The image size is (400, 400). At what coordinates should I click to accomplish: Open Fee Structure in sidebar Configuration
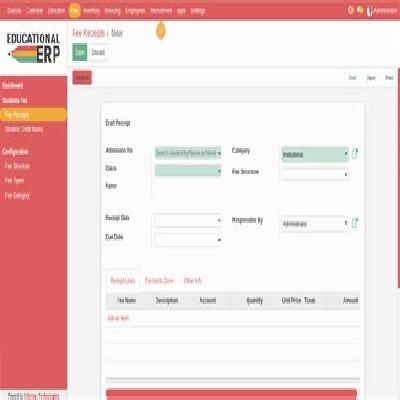17,166
